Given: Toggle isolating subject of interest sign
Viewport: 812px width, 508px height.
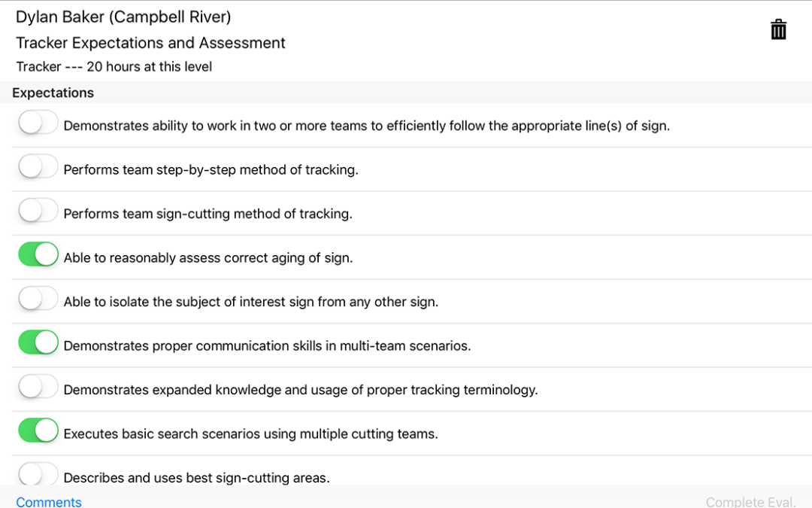Looking at the screenshot, I should coord(38,300).
